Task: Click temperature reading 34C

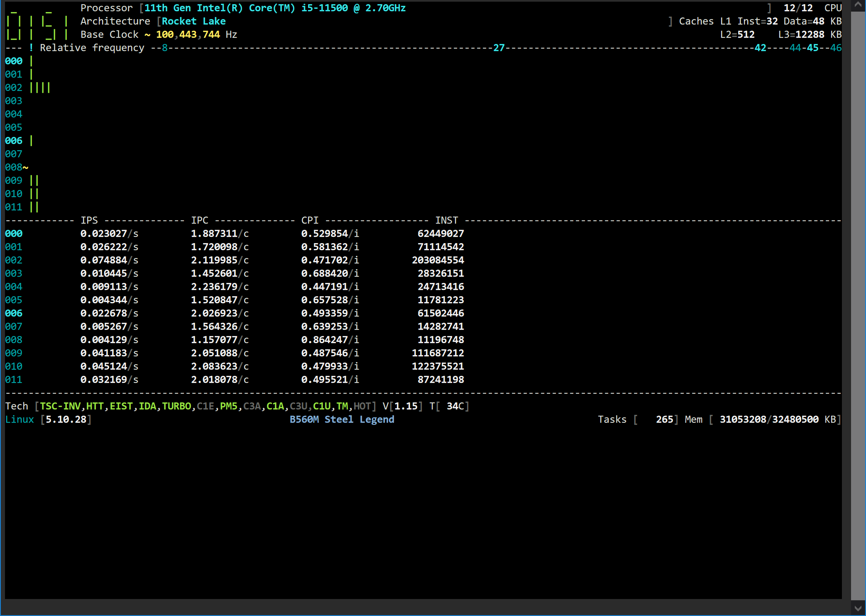Action: pos(455,406)
